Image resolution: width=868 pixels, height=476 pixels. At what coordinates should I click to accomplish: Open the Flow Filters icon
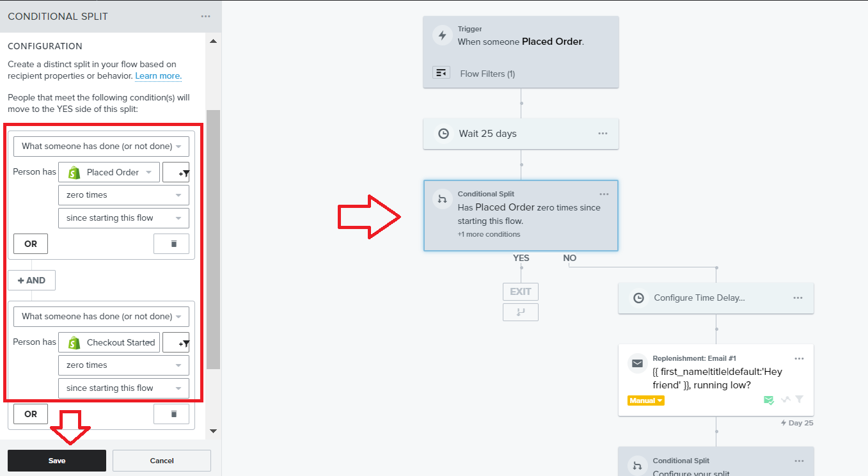(441, 73)
